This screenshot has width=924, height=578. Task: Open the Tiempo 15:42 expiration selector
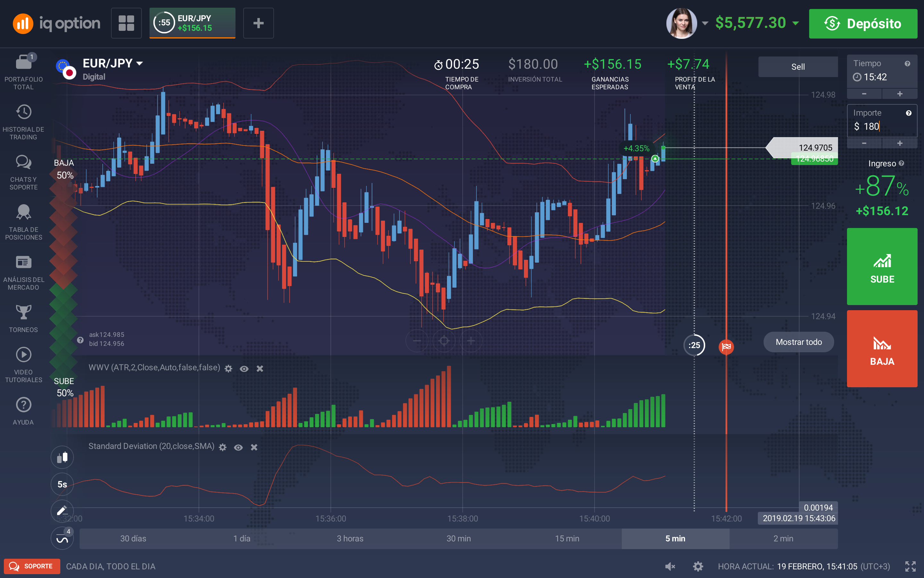882,72
